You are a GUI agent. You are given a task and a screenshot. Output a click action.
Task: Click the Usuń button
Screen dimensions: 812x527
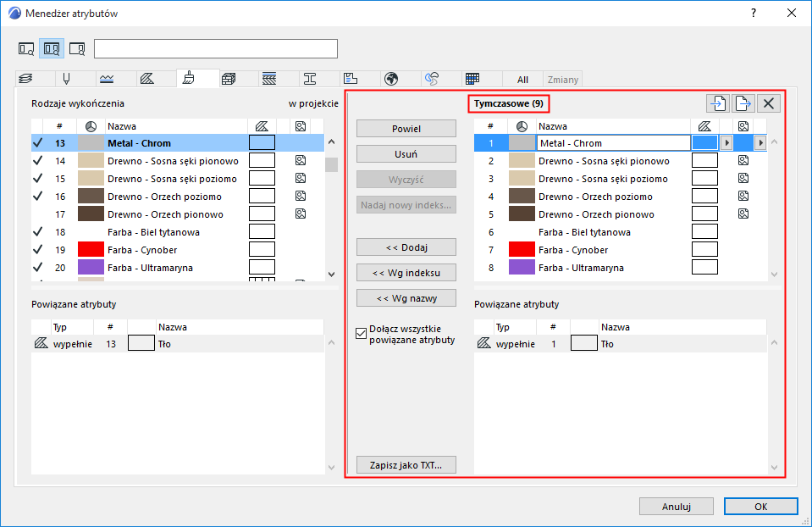(406, 154)
